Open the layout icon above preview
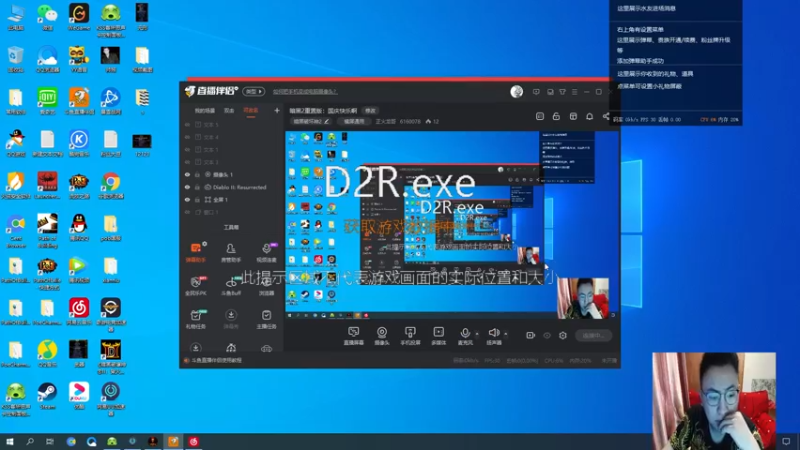The height and width of the screenshot is (450, 800). tap(573, 116)
